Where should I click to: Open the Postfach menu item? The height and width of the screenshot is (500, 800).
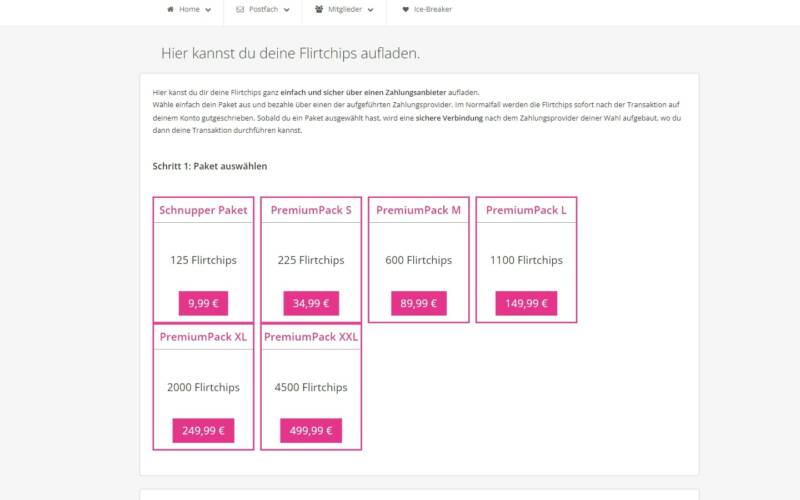click(263, 9)
